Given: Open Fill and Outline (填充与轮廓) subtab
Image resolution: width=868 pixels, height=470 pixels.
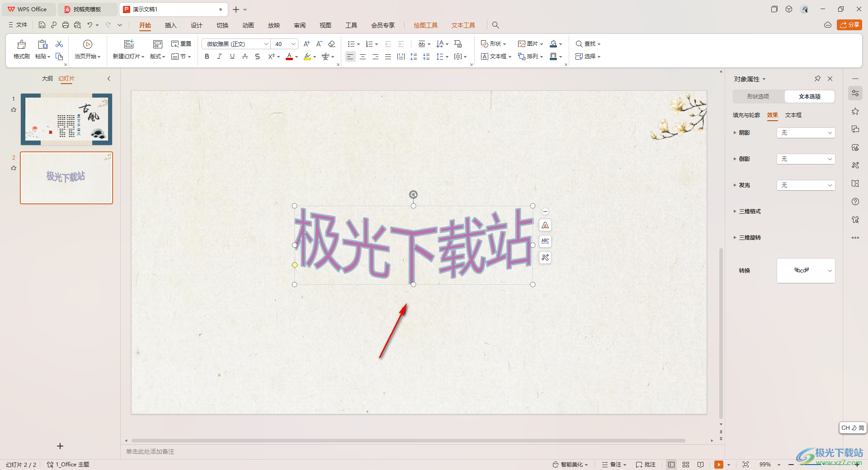Looking at the screenshot, I should pyautogui.click(x=746, y=115).
